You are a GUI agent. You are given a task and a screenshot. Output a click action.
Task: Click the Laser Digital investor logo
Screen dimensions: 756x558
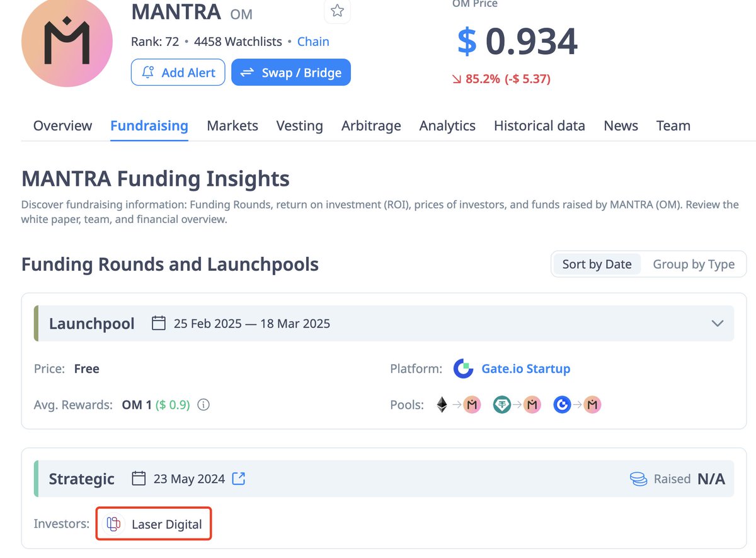click(x=113, y=523)
